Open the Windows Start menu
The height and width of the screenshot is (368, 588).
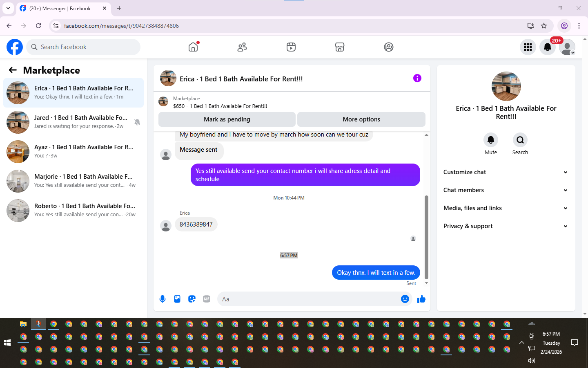[7, 343]
